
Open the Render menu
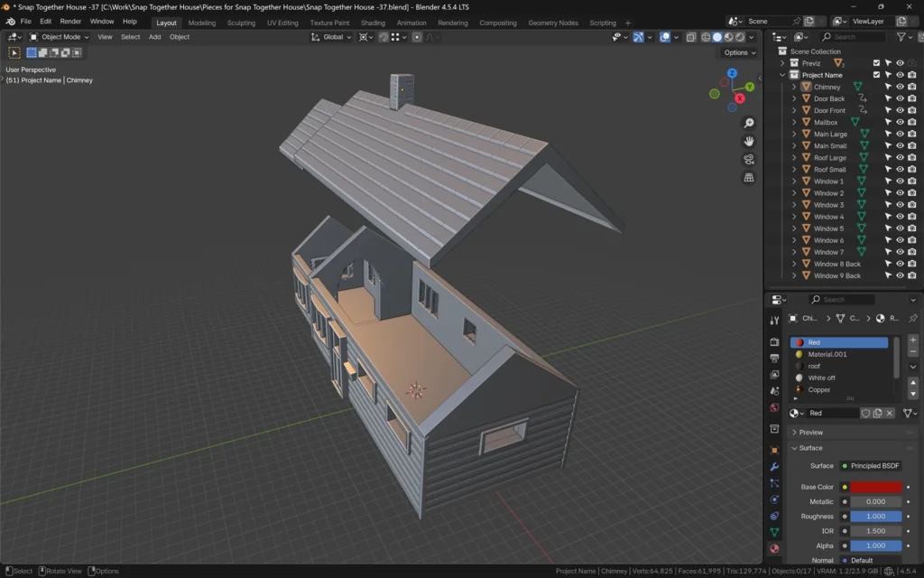pyautogui.click(x=70, y=21)
